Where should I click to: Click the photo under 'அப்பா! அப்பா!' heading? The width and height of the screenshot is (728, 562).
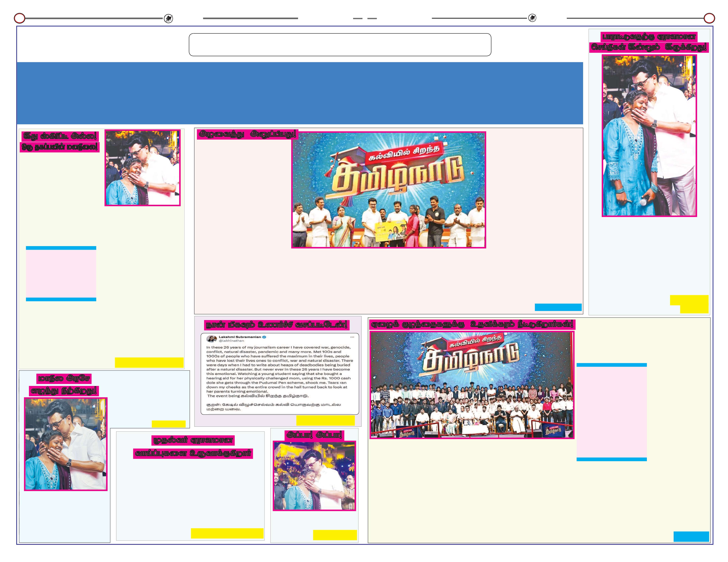[x=314, y=476]
